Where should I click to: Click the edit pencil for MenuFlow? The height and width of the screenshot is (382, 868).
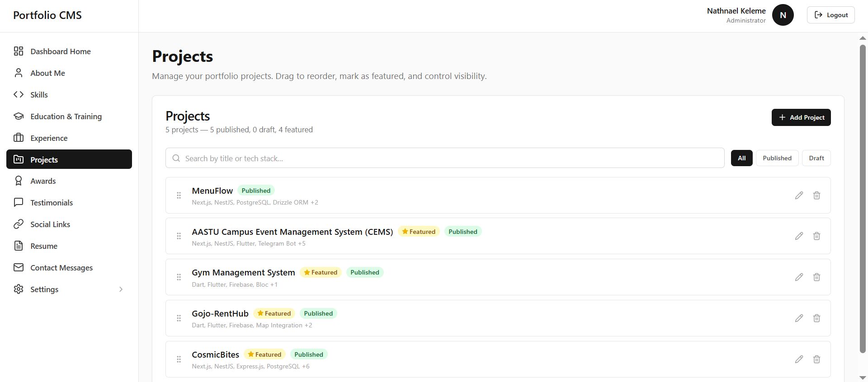(799, 195)
